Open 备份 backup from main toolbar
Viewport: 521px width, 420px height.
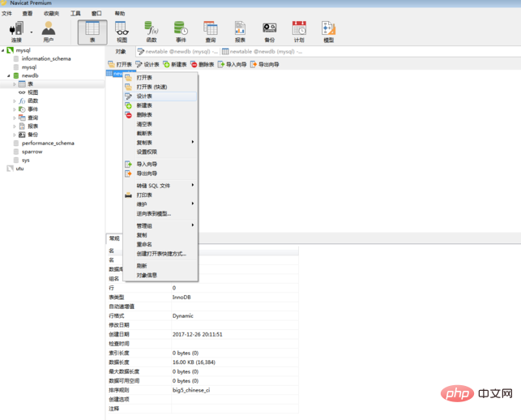[270, 32]
